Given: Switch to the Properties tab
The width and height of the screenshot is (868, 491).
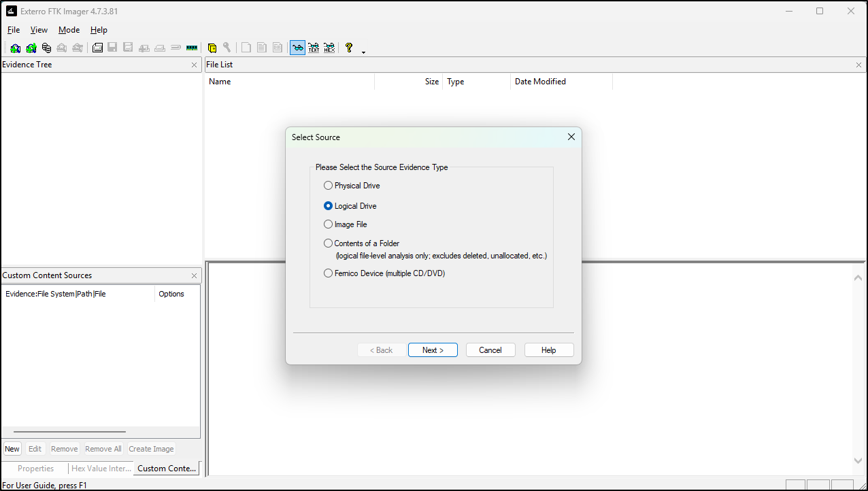Looking at the screenshot, I should coord(35,469).
